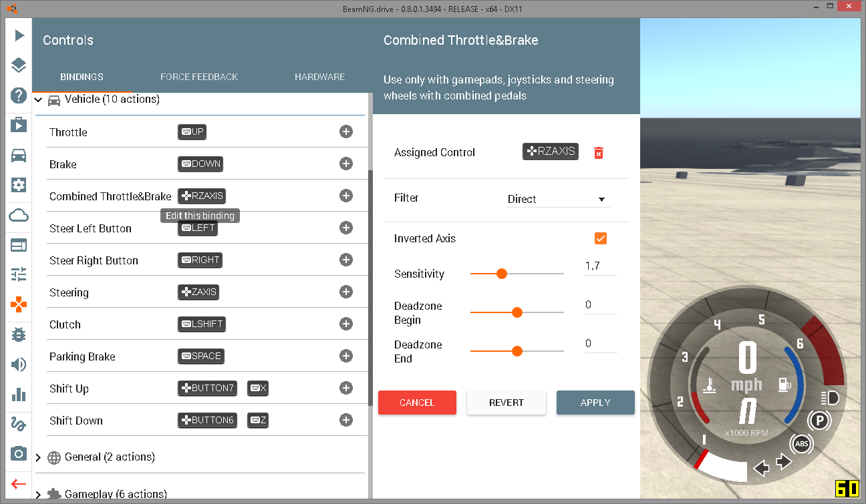Click the cloud icon in sidebar

(19, 215)
